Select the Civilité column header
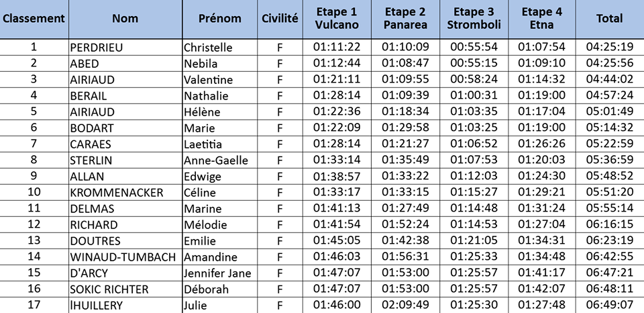This screenshot has width=644, height=313. pyautogui.click(x=280, y=19)
